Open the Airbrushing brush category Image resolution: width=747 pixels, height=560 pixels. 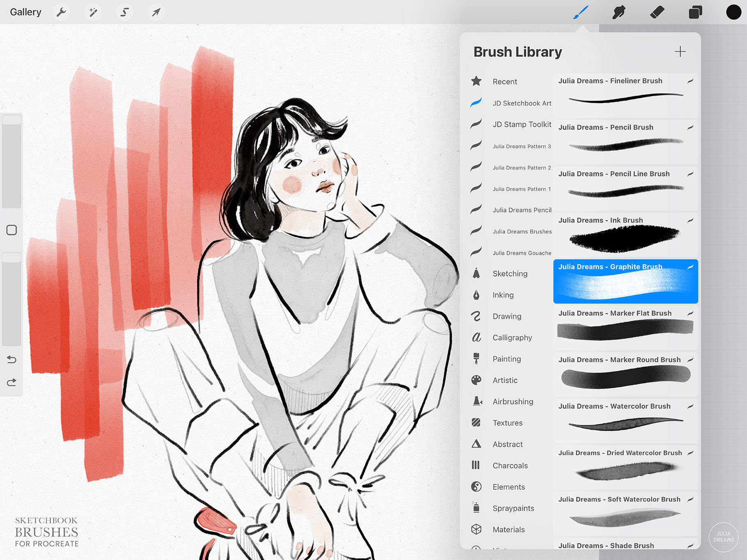513,402
